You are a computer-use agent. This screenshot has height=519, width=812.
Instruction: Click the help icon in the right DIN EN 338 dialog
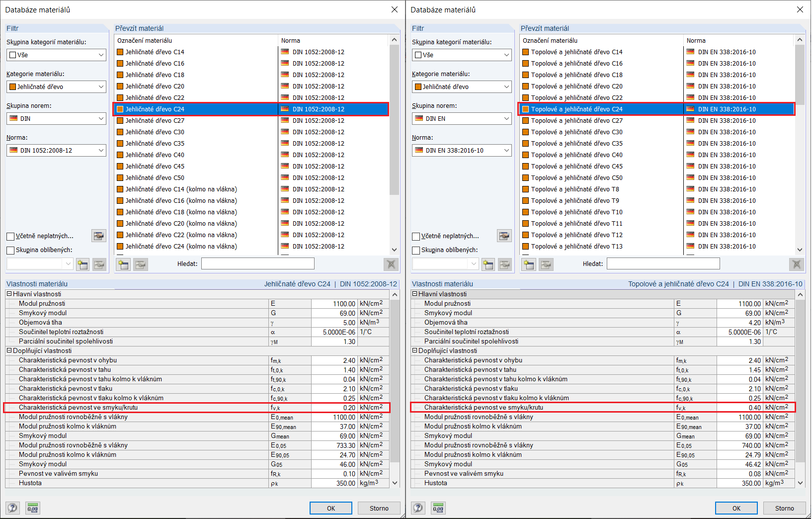click(x=418, y=508)
